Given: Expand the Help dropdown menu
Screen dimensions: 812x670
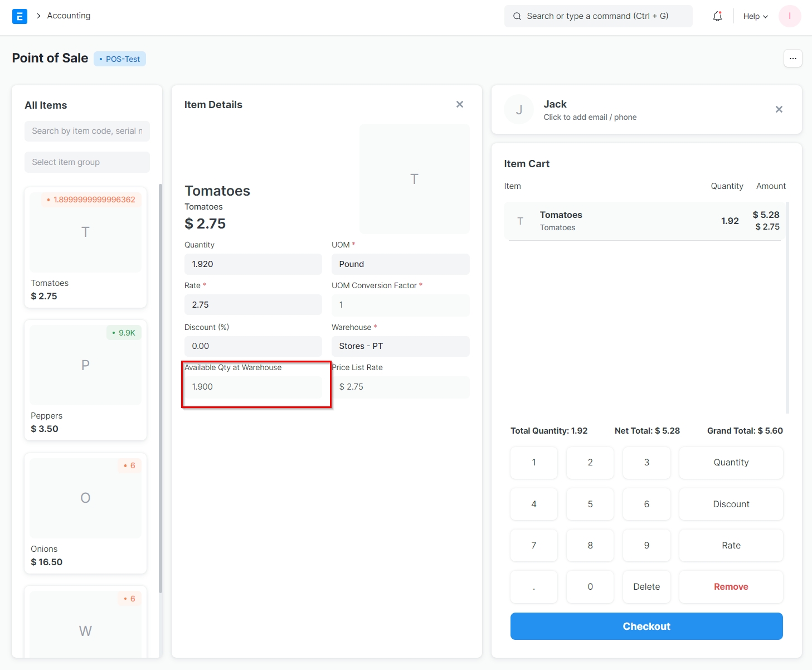Looking at the screenshot, I should coord(755,16).
